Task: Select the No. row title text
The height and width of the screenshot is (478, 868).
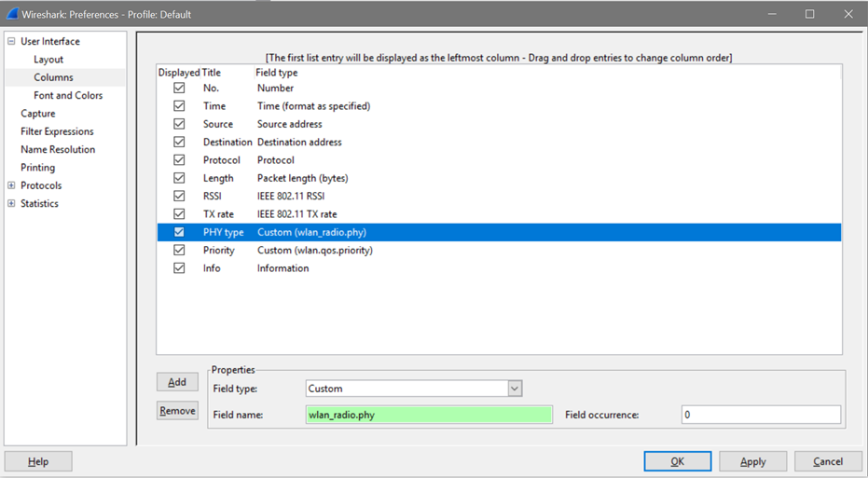Action: [x=211, y=88]
